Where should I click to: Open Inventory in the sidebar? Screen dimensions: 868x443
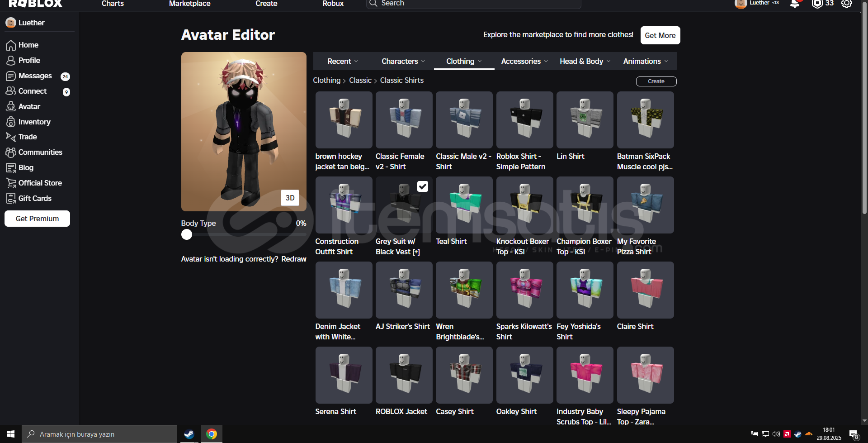pyautogui.click(x=34, y=122)
